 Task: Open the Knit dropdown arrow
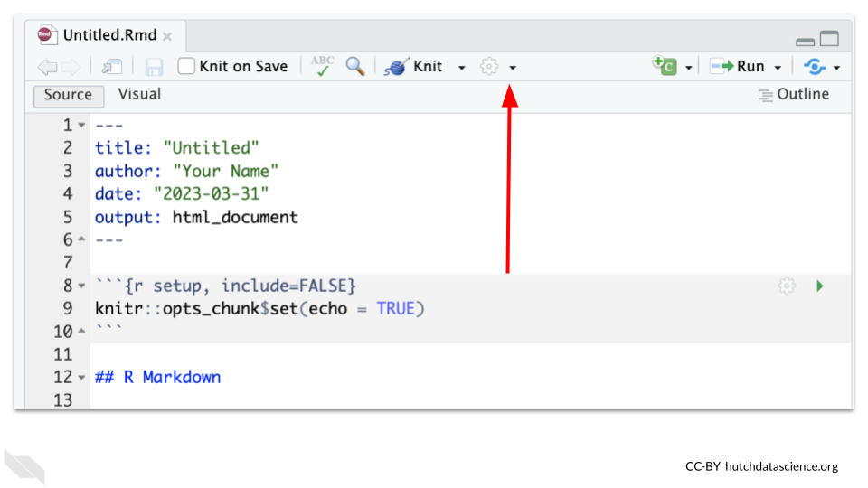462,68
